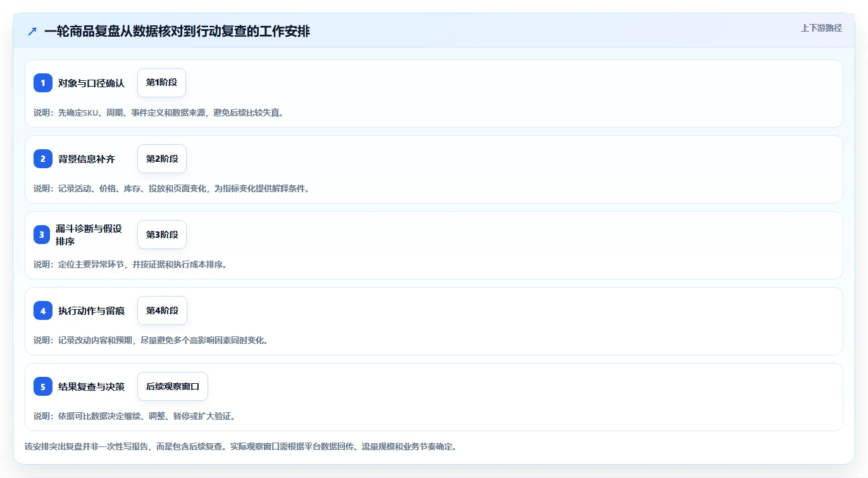Select the 第3阶段 tag
This screenshot has width=868, height=478.
pos(162,235)
